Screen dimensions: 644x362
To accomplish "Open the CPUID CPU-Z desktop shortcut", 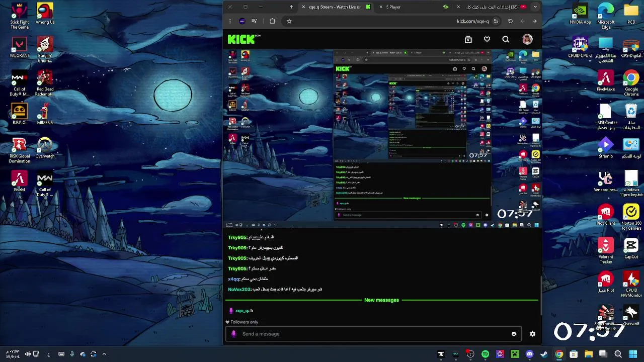I will [x=581, y=47].
